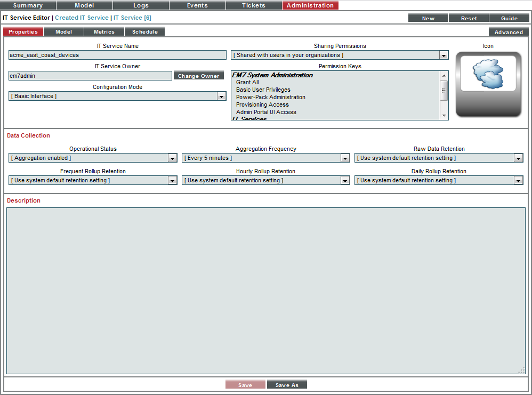Click the IT Service Name field
The width and height of the screenshot is (532, 395).
click(117, 55)
